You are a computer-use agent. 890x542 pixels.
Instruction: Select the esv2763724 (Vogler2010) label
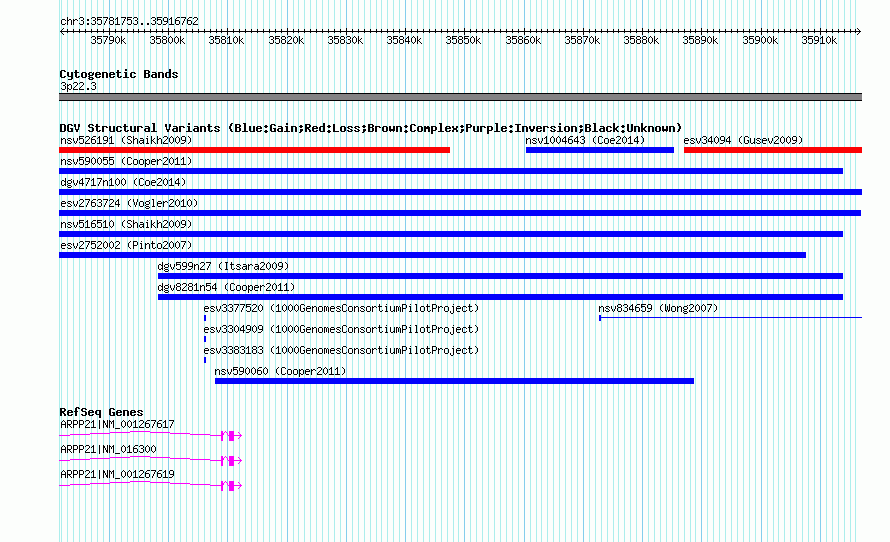[x=129, y=203]
